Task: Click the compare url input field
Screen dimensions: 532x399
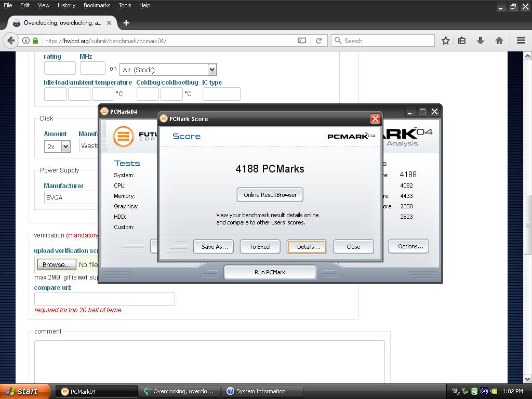Action: click(104, 299)
